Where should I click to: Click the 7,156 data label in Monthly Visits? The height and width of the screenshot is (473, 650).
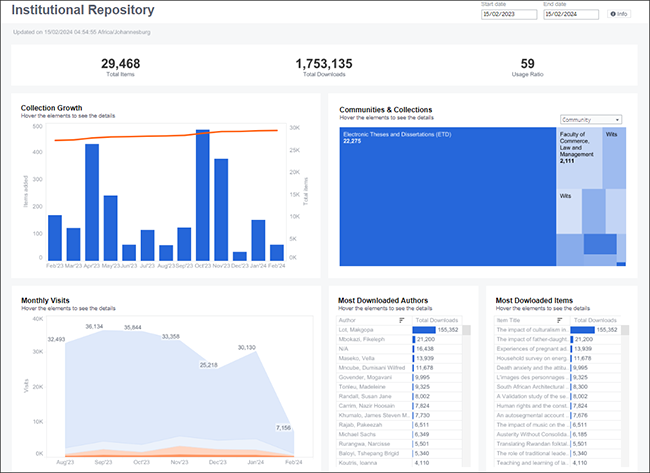click(x=284, y=427)
